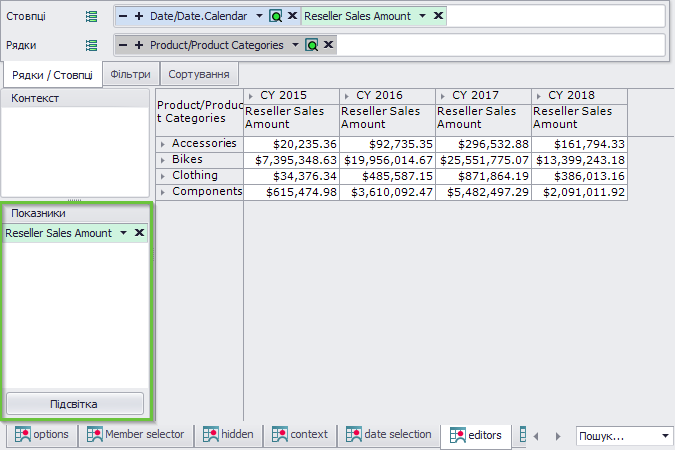
Task: Switch to Сортування tab
Action: tap(199, 74)
